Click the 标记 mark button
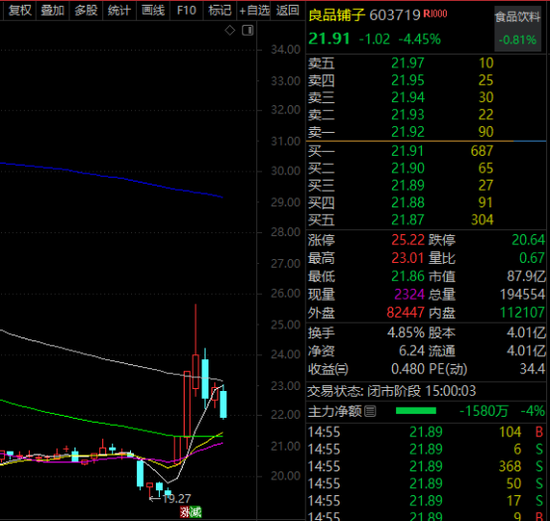 coord(220,11)
